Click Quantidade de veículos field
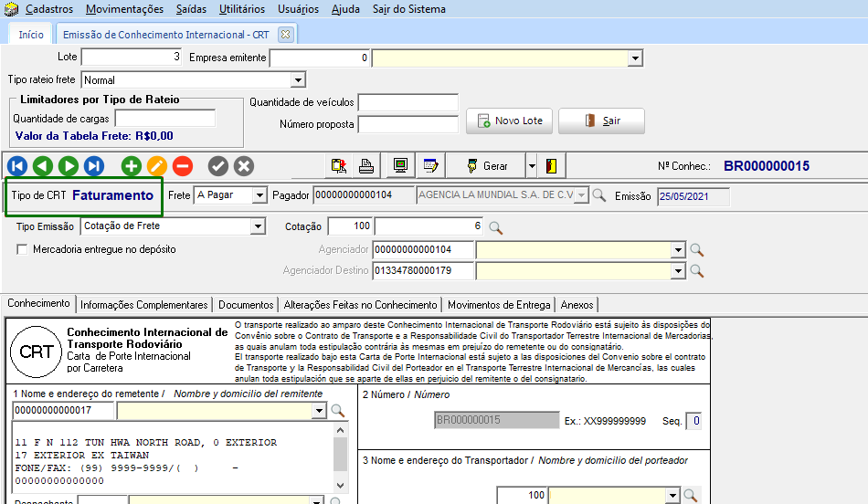The width and height of the screenshot is (868, 504). click(408, 102)
